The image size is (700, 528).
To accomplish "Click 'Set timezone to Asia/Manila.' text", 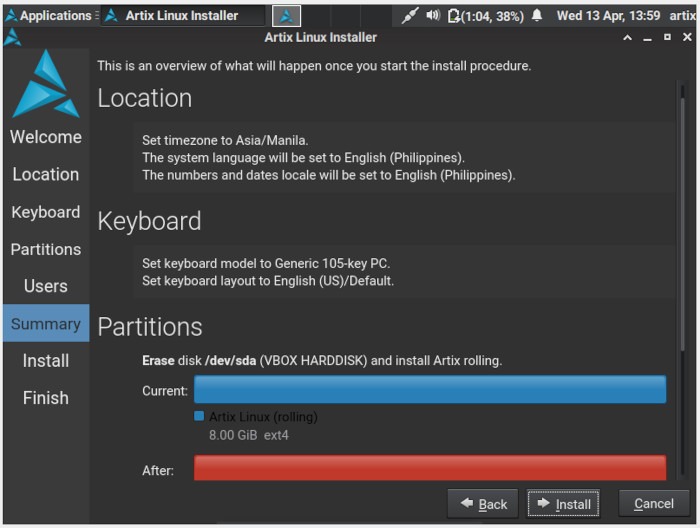I will click(x=225, y=141).
